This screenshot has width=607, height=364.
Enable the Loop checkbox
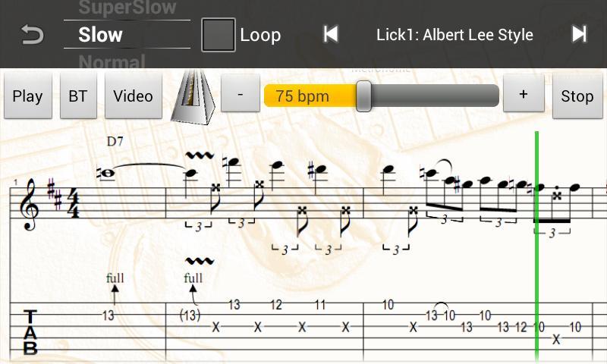pos(219,35)
